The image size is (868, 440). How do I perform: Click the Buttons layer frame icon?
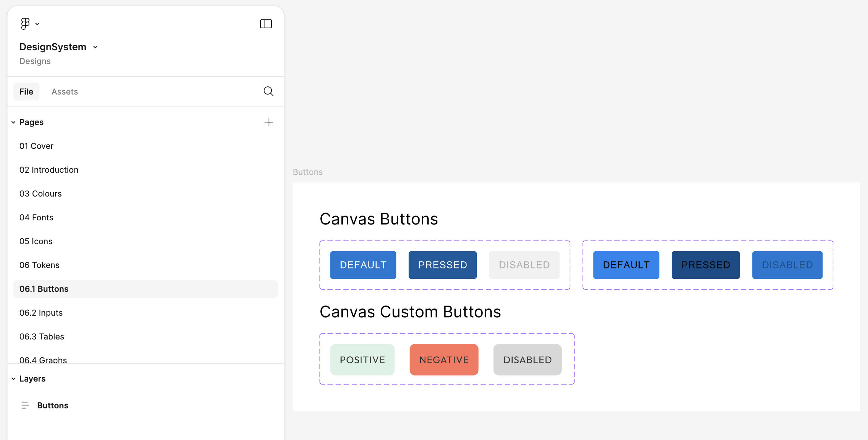tap(25, 405)
